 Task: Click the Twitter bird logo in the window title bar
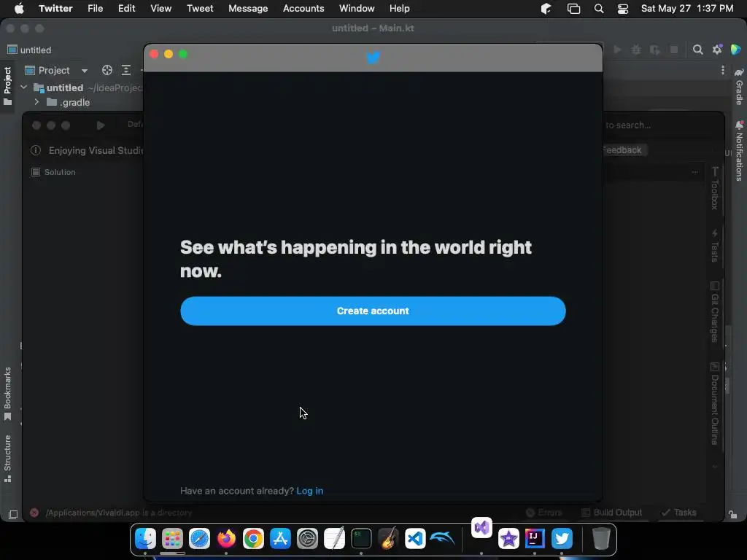pos(373,58)
